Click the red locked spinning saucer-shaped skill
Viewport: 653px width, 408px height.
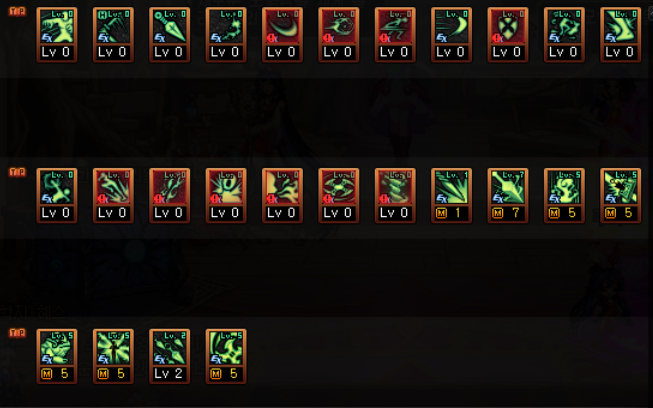tap(339, 196)
